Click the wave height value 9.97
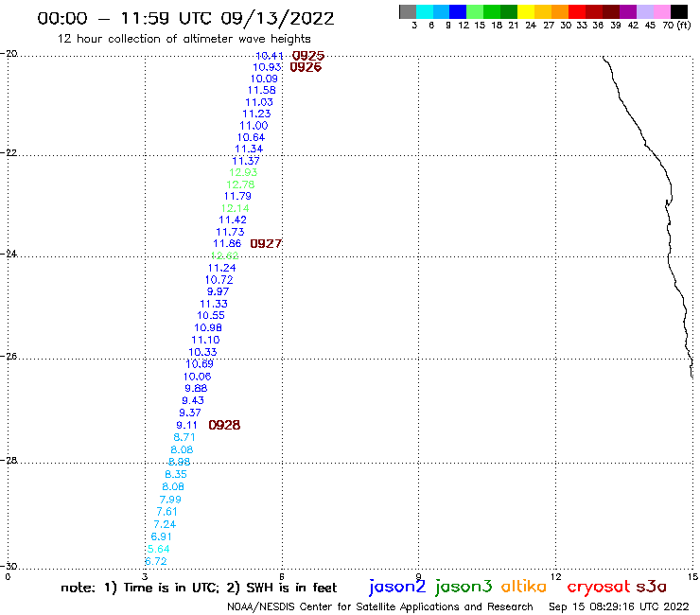This screenshot has height=615, width=700. [x=218, y=291]
